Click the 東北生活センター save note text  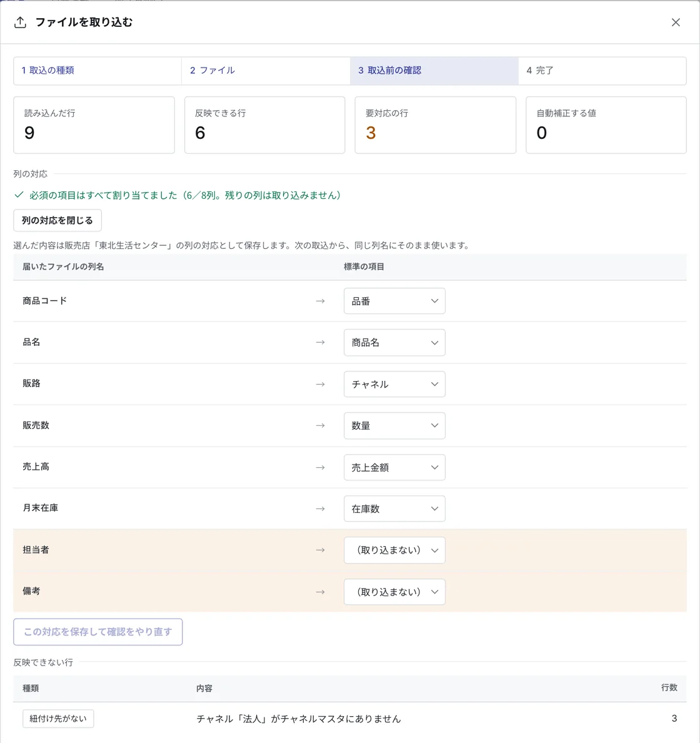tap(241, 245)
